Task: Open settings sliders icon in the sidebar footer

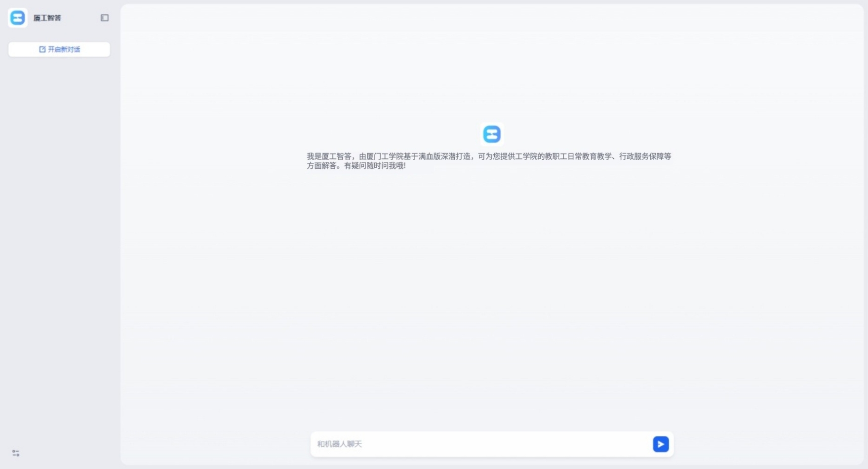Action: pyautogui.click(x=16, y=453)
